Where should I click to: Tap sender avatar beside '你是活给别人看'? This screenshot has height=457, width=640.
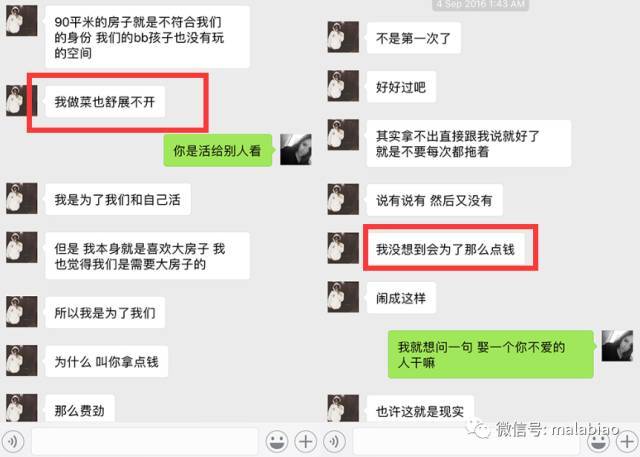296,150
